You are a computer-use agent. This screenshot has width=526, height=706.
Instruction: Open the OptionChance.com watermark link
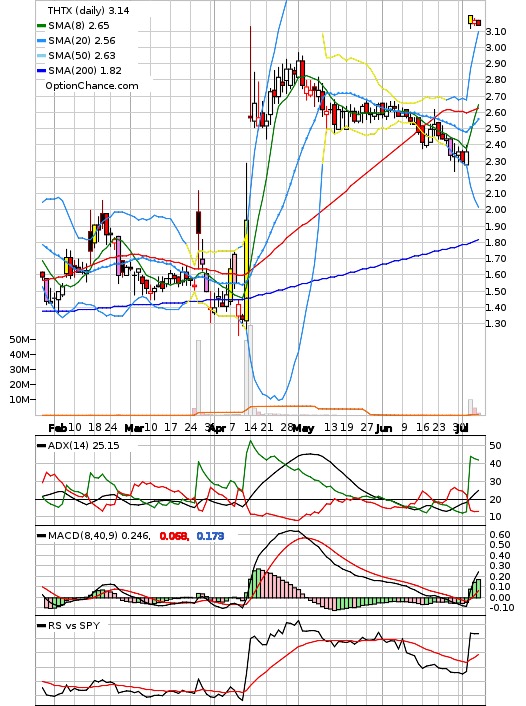[92, 86]
